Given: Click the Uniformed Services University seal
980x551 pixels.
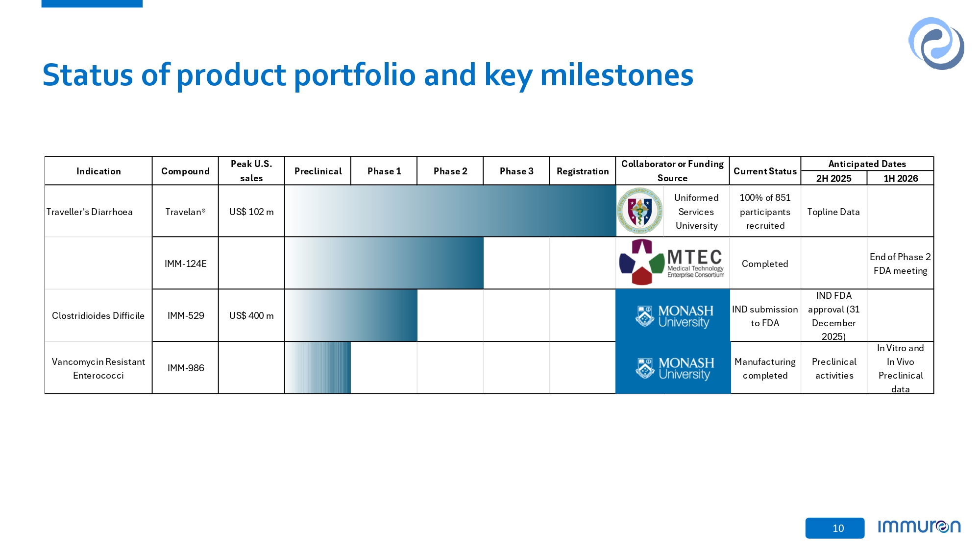Looking at the screenshot, I should pos(639,211).
